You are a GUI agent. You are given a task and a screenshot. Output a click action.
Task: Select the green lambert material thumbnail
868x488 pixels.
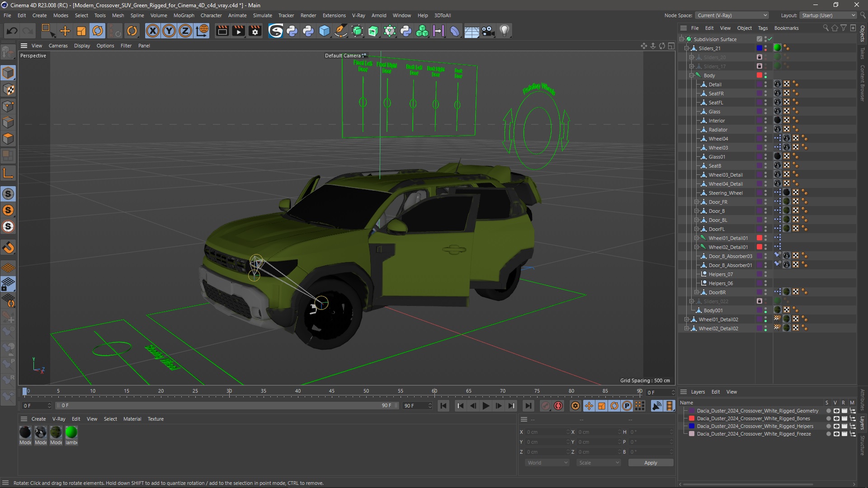[71, 432]
